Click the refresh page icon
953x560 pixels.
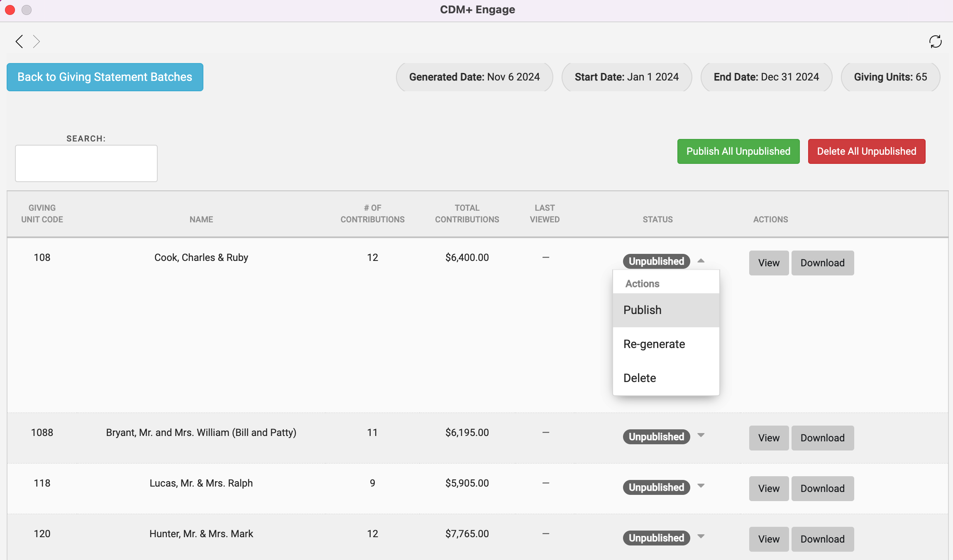[935, 41]
